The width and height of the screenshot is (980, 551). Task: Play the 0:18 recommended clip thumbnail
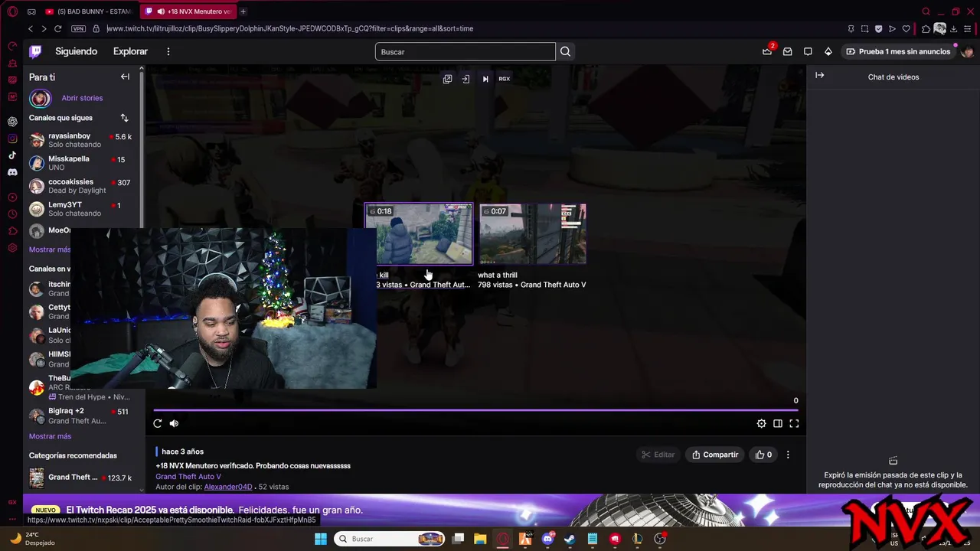point(419,233)
